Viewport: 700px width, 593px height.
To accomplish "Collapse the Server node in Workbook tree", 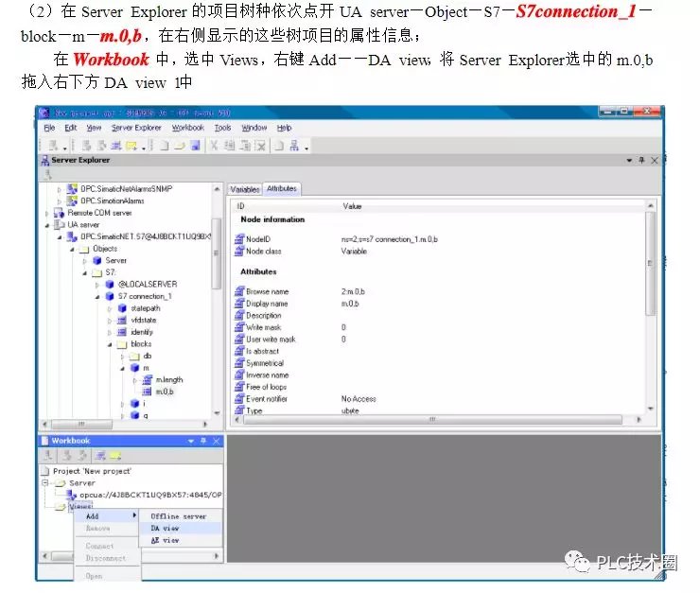I will click(x=45, y=482).
